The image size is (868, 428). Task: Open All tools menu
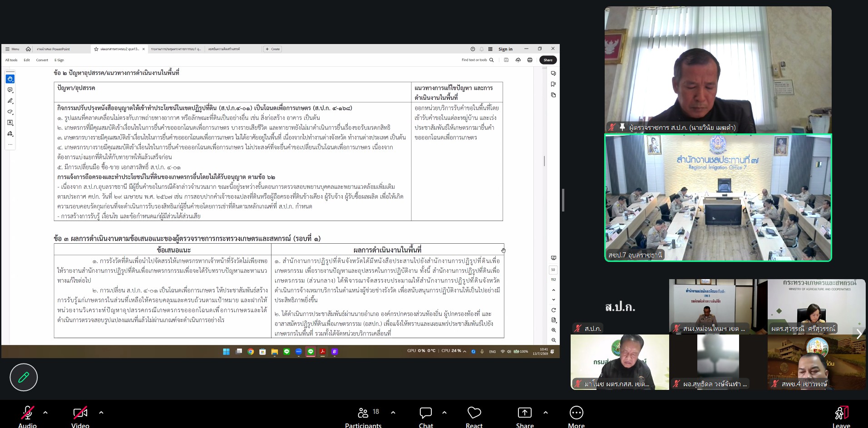(x=11, y=60)
